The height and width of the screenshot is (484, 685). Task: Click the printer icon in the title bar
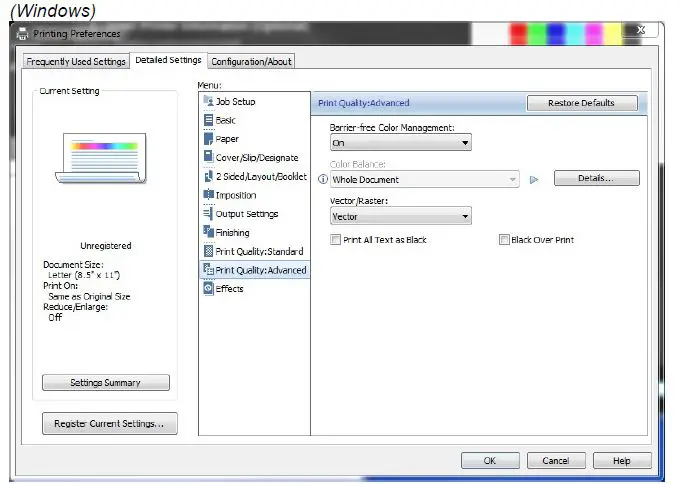pyautogui.click(x=22, y=33)
